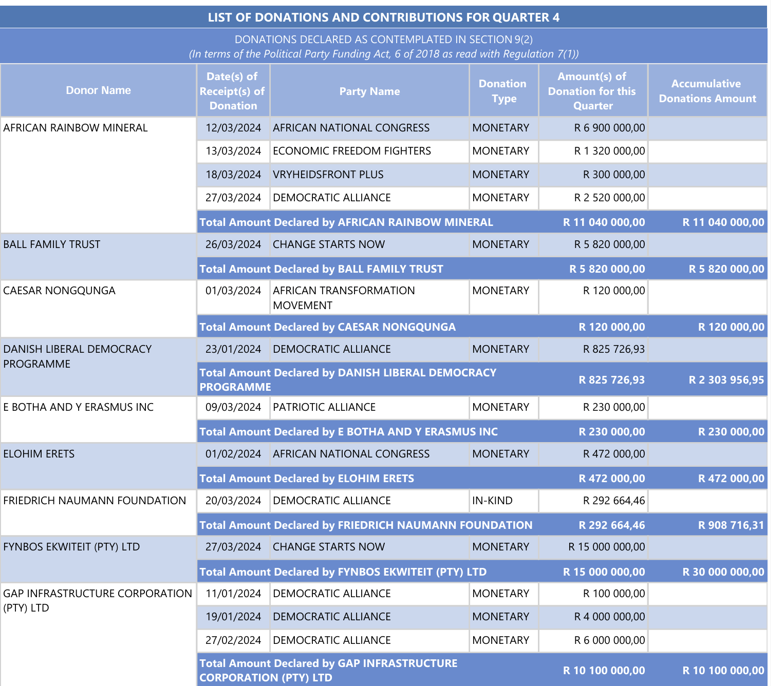Select donor 'GAP INFRASTRUCTURE CORPORATION (PTY) LTD'

click(x=98, y=601)
